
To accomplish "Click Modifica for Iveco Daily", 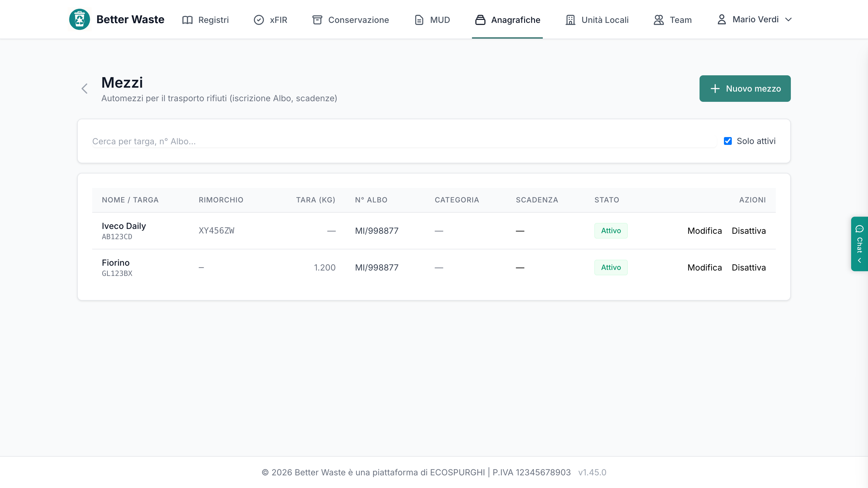I will click(x=705, y=231).
